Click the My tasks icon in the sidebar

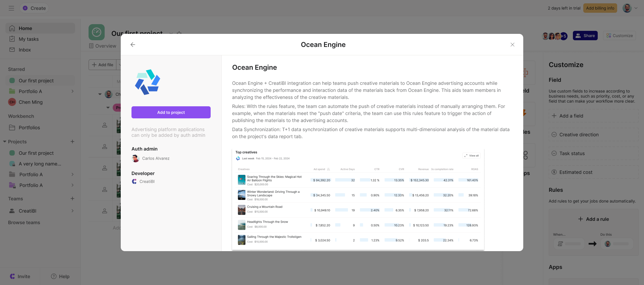[x=12, y=39]
